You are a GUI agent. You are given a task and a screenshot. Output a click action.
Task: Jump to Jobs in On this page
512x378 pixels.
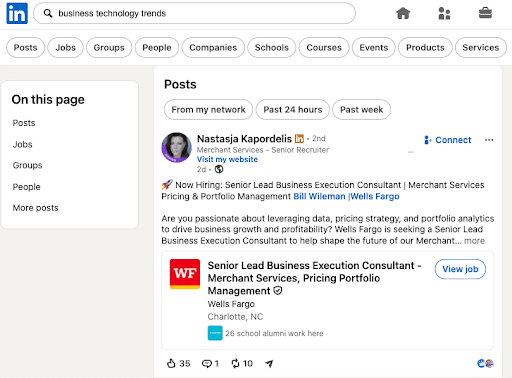pyautogui.click(x=22, y=144)
